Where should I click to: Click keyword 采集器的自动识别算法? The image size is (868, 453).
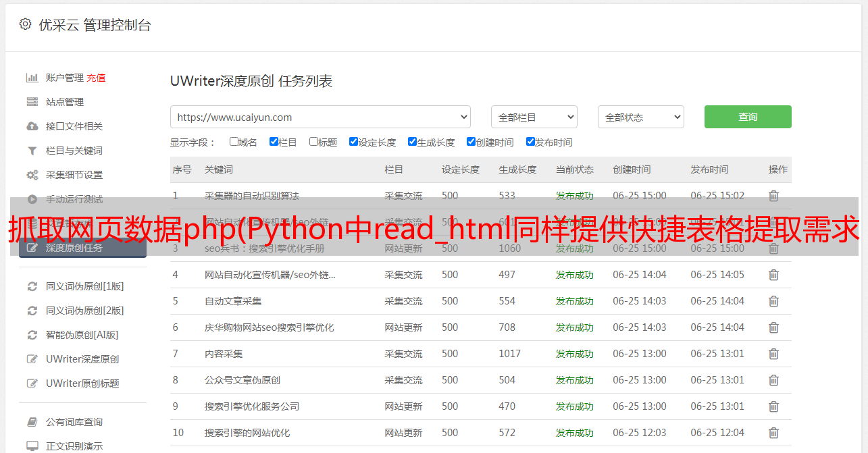click(x=252, y=196)
